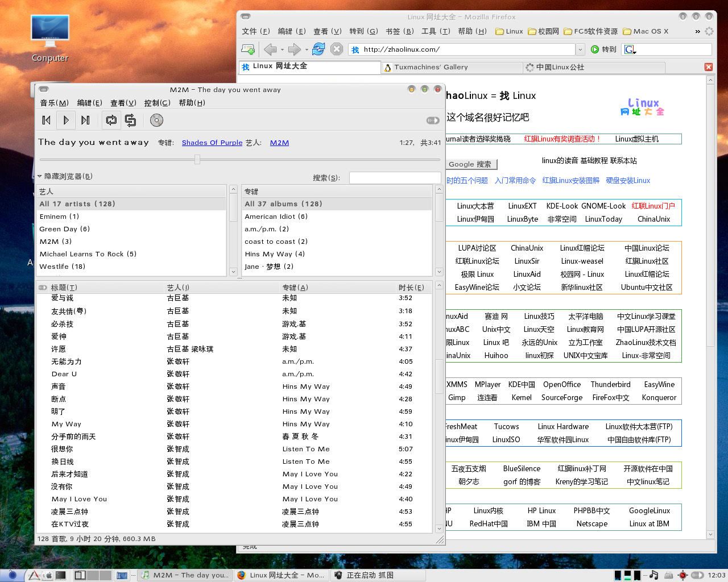Skip to next track in music player
Viewport: 728px width, 582px height.
pyautogui.click(x=85, y=120)
